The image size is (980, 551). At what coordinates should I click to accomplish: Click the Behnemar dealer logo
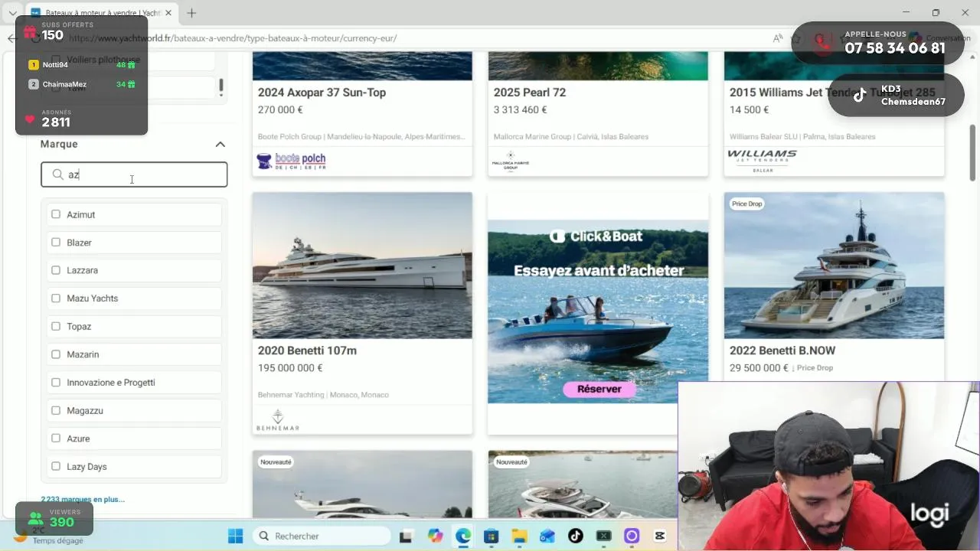[x=278, y=419]
